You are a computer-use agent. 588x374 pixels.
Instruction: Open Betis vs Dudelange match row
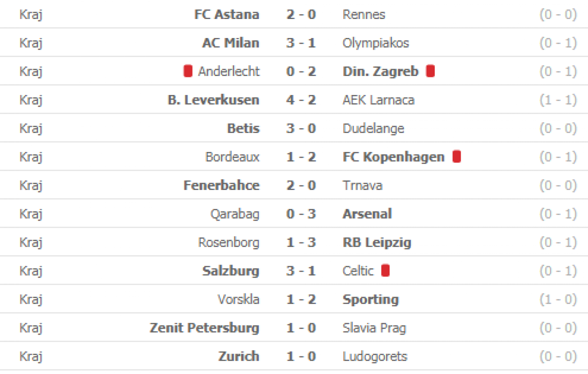point(294,128)
